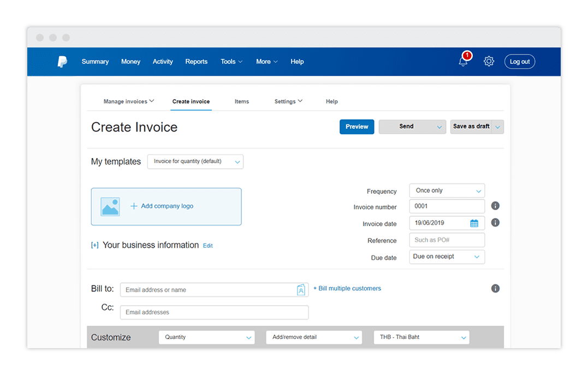The image size is (588, 382).
Task: Open the My templates dropdown
Action: (x=195, y=162)
